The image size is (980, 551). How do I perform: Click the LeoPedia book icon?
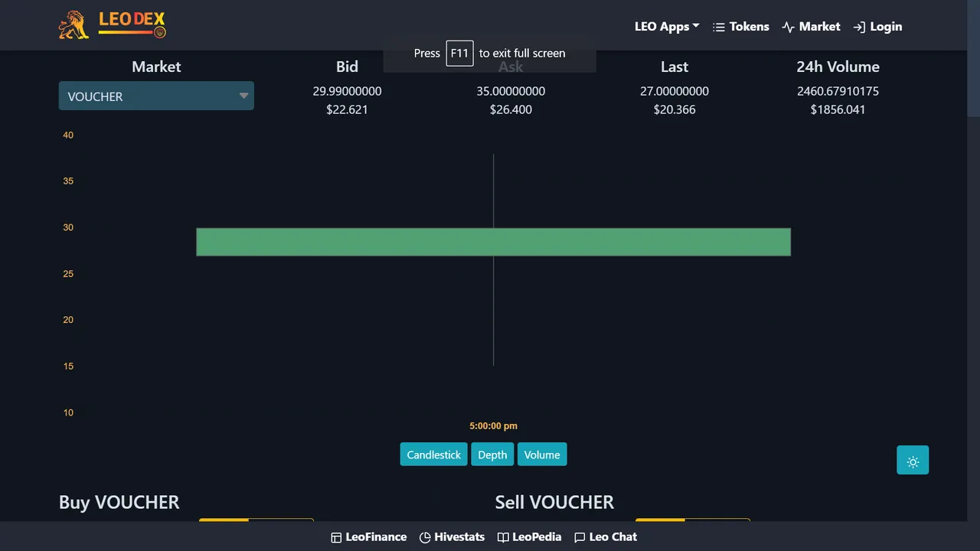click(502, 537)
